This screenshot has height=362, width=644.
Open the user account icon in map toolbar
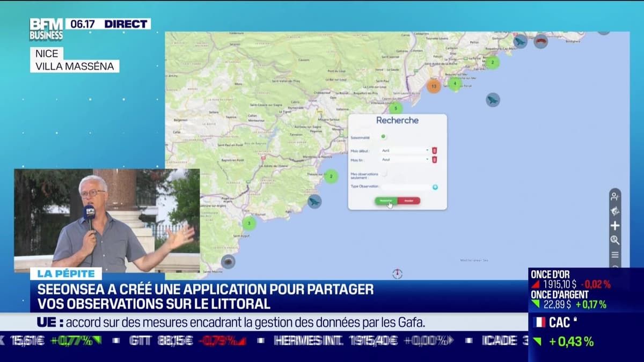[x=615, y=197]
